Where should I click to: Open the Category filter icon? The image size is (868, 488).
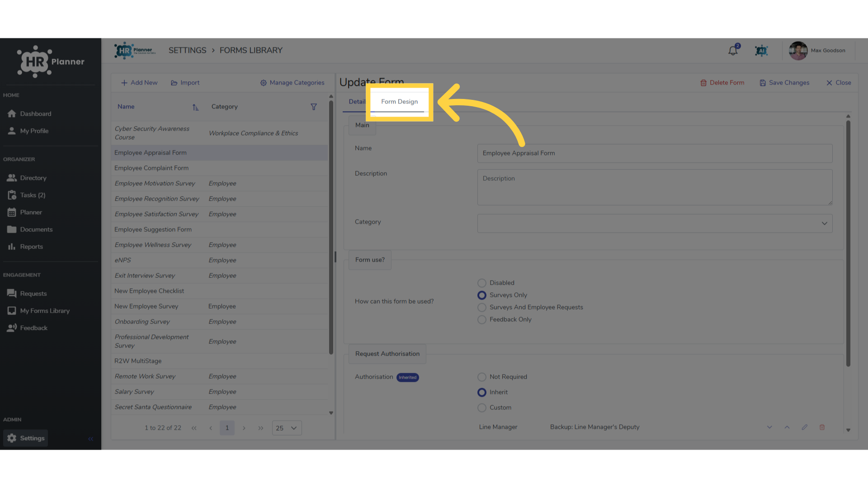313,107
